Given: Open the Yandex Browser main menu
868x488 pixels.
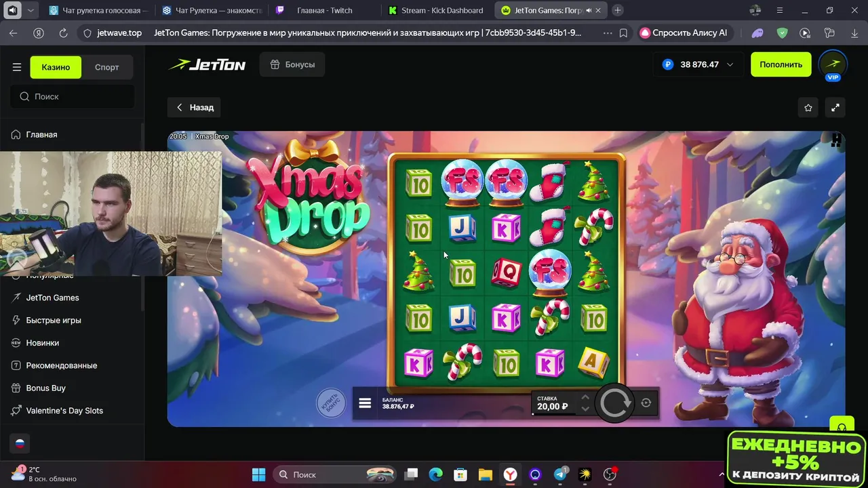Looking at the screenshot, I should coord(780,10).
